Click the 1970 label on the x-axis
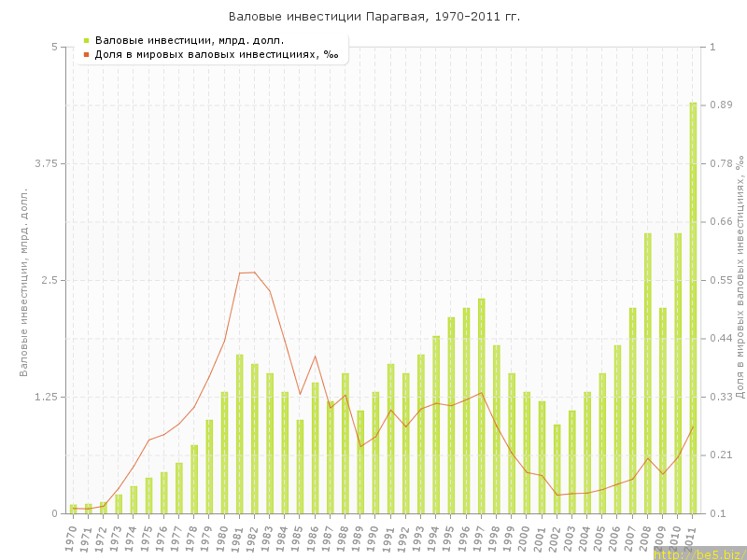This screenshot has width=747, height=560. click(x=72, y=536)
